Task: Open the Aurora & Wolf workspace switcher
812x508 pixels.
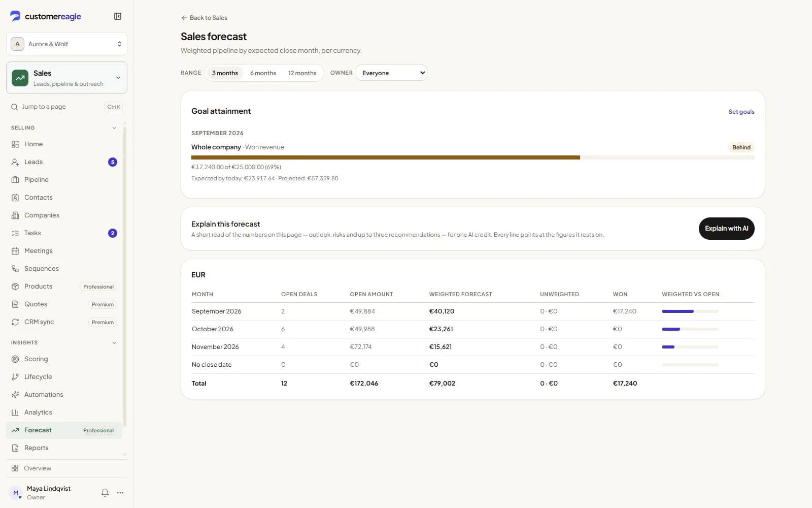Action: (66, 44)
